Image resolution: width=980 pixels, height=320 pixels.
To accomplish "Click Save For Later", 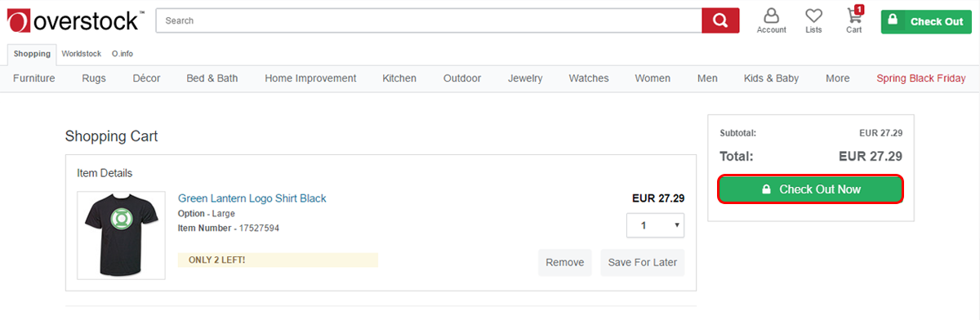I will (643, 263).
